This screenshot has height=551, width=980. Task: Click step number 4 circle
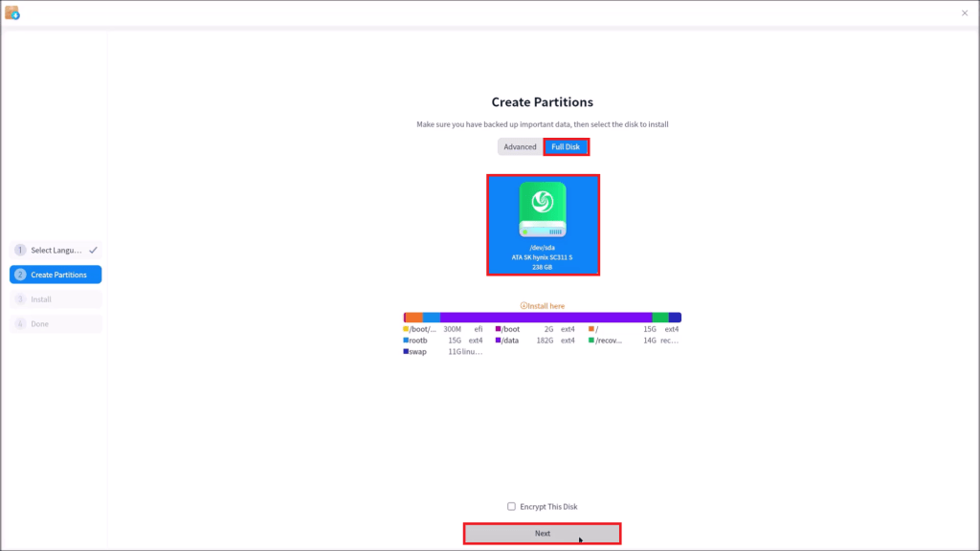(x=20, y=323)
